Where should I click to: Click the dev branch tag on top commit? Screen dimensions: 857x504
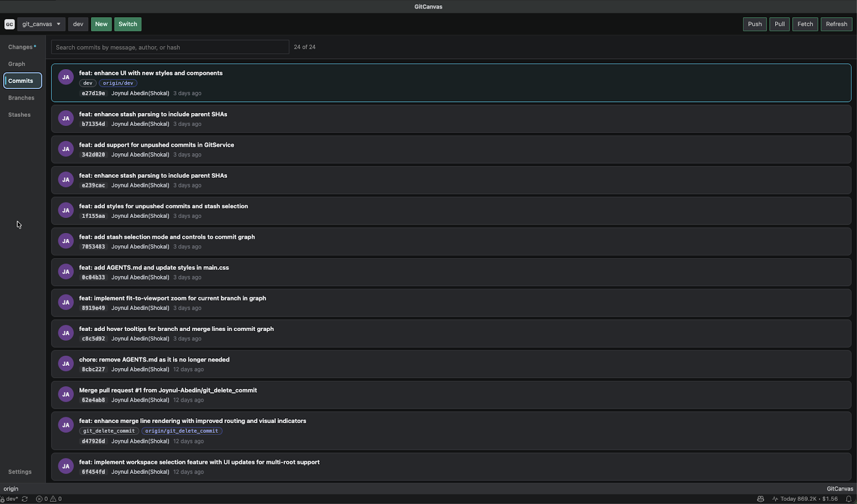click(88, 83)
